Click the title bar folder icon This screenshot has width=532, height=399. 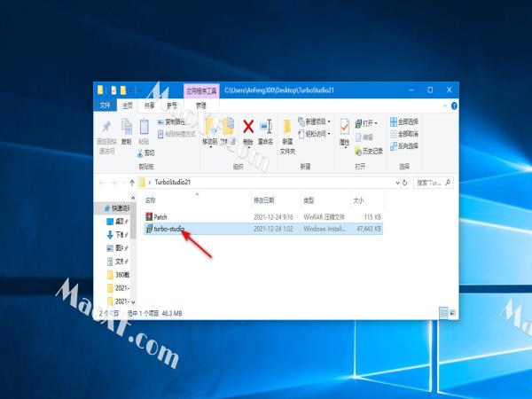(x=100, y=90)
